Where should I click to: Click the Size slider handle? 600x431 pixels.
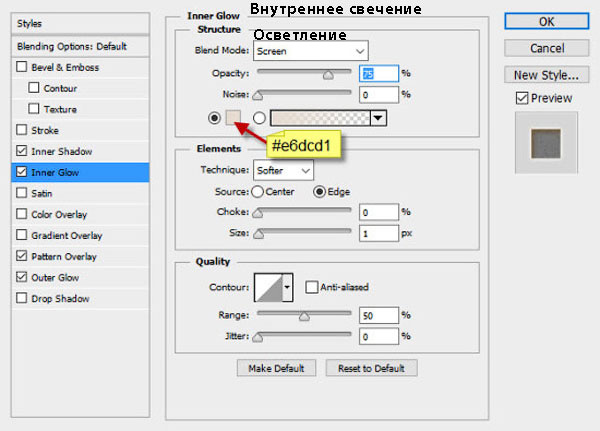tap(259, 234)
